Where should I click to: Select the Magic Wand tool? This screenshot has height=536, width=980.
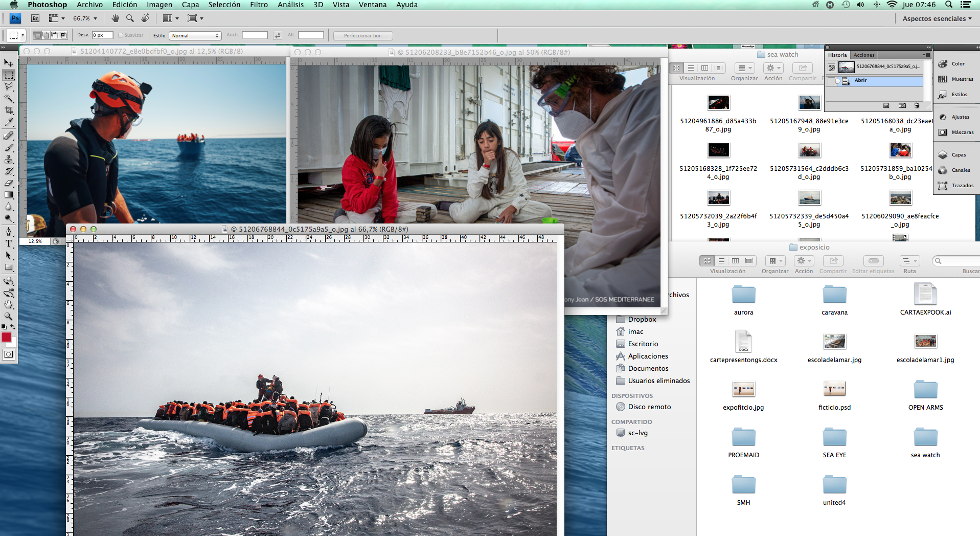coord(9,98)
